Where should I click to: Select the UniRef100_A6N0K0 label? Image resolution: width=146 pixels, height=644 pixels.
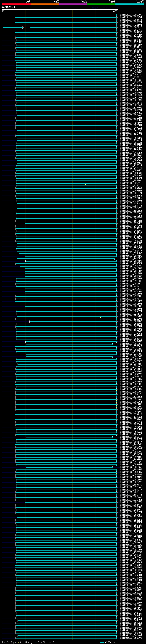131,259
